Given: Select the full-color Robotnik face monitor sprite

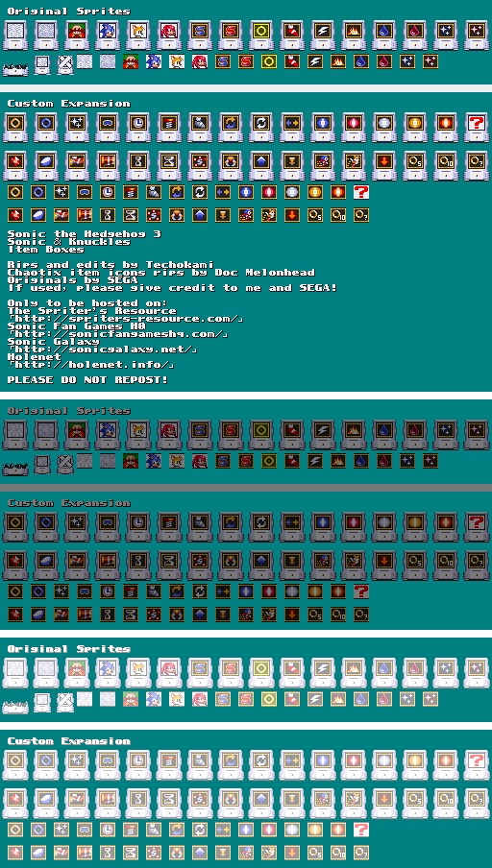Looking at the screenshot, I should click(77, 36).
